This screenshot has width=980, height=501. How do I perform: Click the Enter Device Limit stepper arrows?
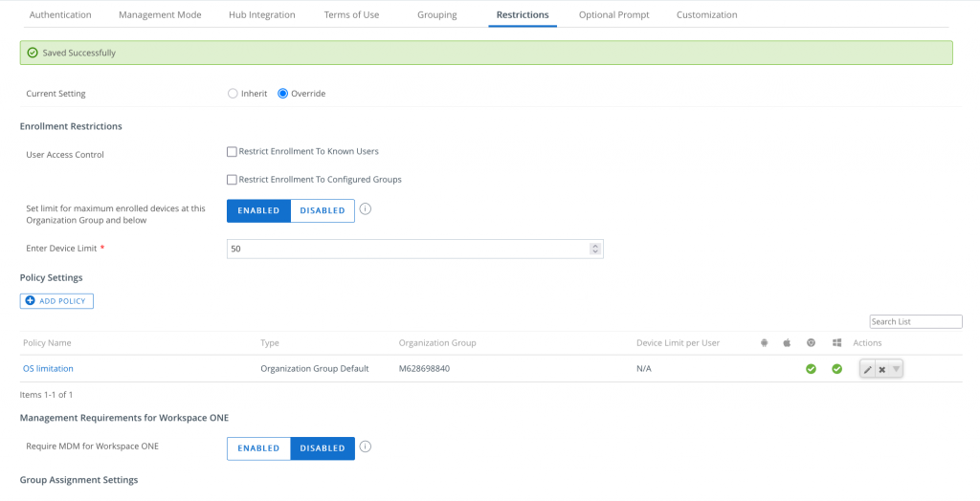pyautogui.click(x=595, y=249)
